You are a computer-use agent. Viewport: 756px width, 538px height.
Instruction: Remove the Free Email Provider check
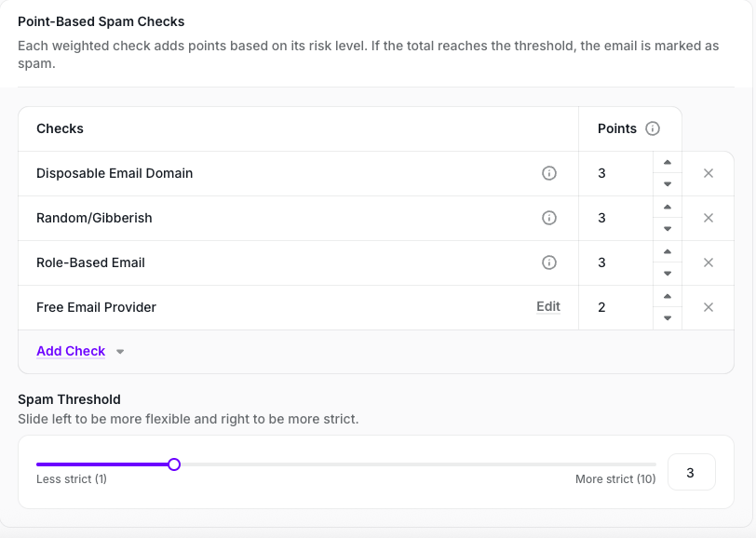tap(709, 307)
